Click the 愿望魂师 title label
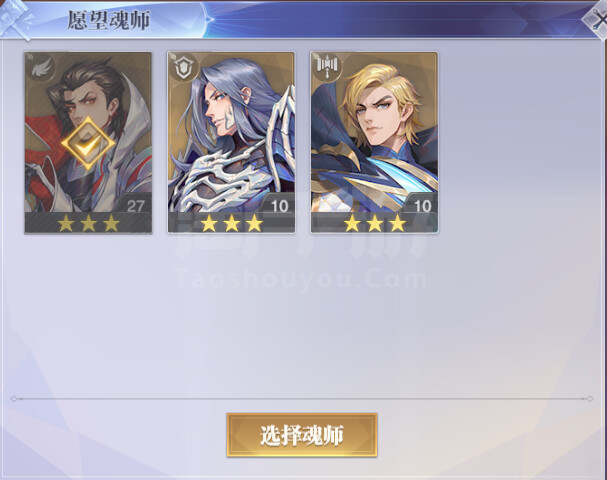 pyautogui.click(x=109, y=20)
